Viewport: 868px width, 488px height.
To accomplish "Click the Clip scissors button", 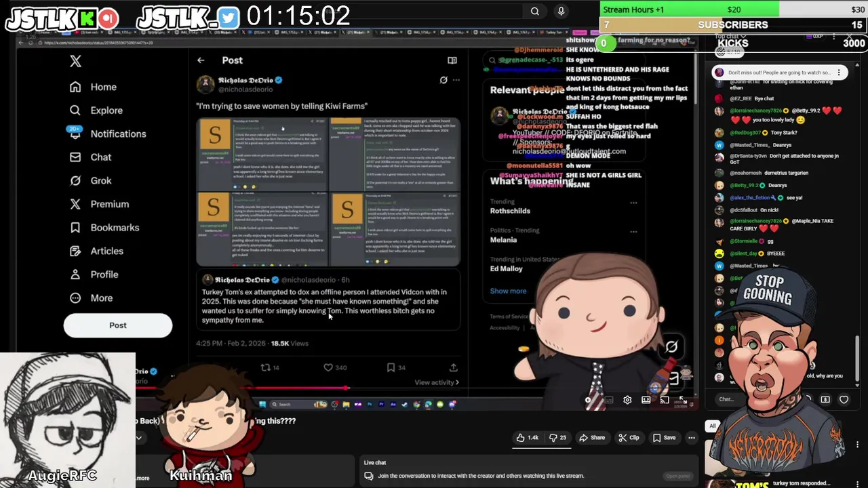I will click(x=629, y=438).
